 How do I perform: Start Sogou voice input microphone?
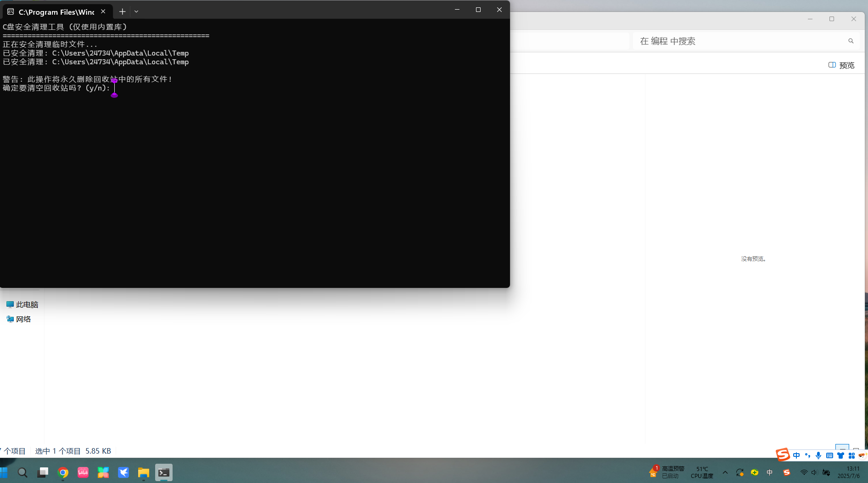click(x=818, y=455)
